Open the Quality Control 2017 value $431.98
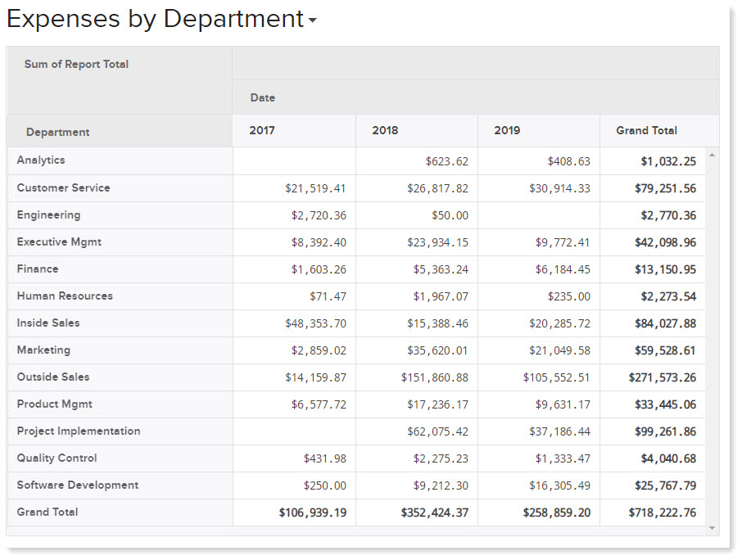Screen dimensions: 742x560 point(324,458)
